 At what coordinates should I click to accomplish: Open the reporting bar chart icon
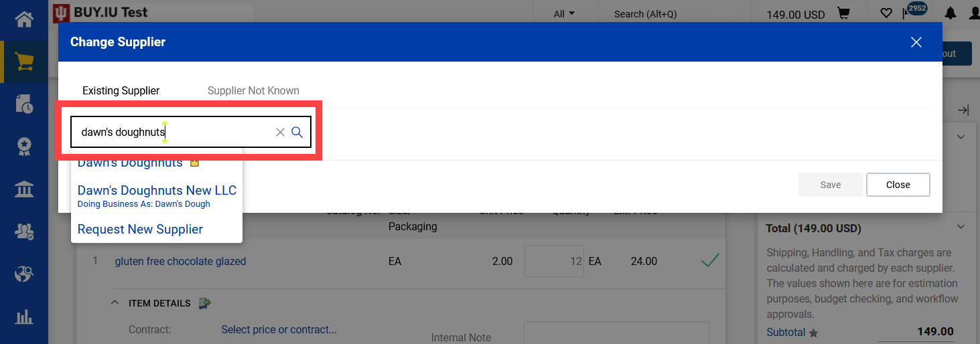pos(24,316)
